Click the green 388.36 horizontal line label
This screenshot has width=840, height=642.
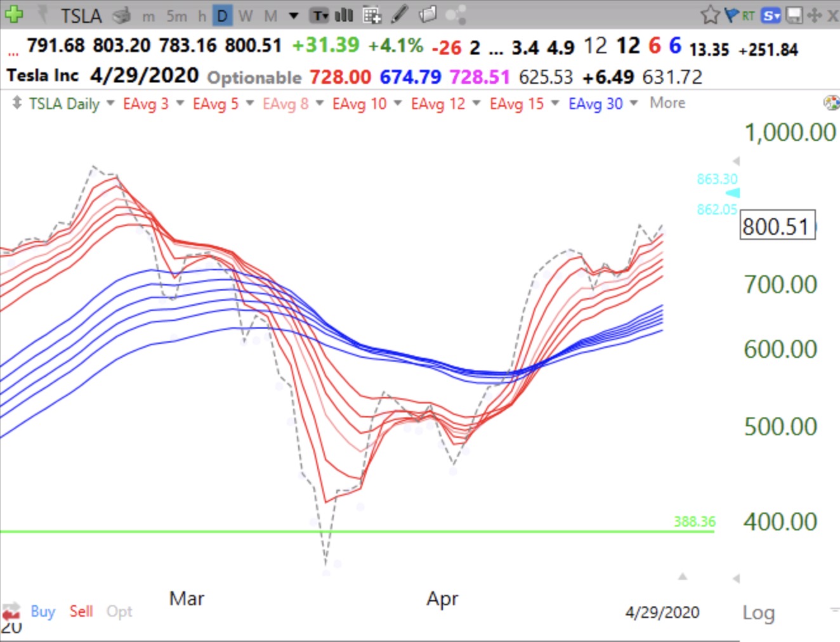(694, 521)
